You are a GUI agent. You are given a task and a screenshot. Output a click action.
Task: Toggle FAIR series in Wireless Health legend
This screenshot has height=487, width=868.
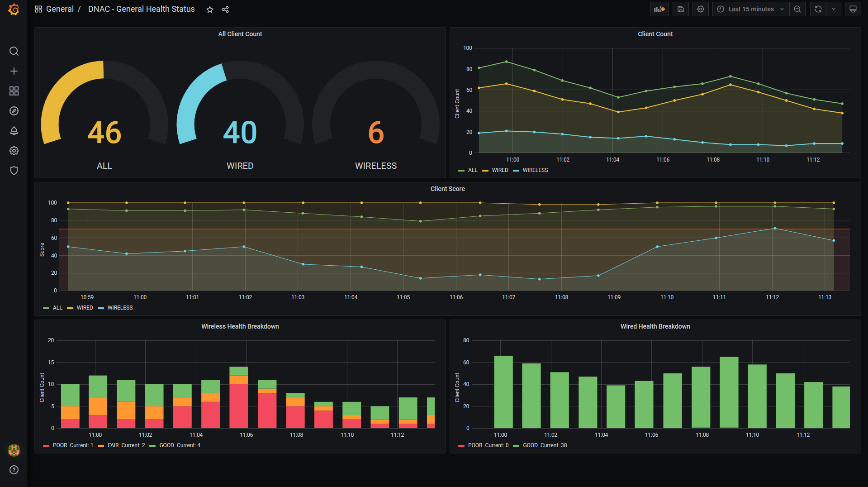pos(113,445)
